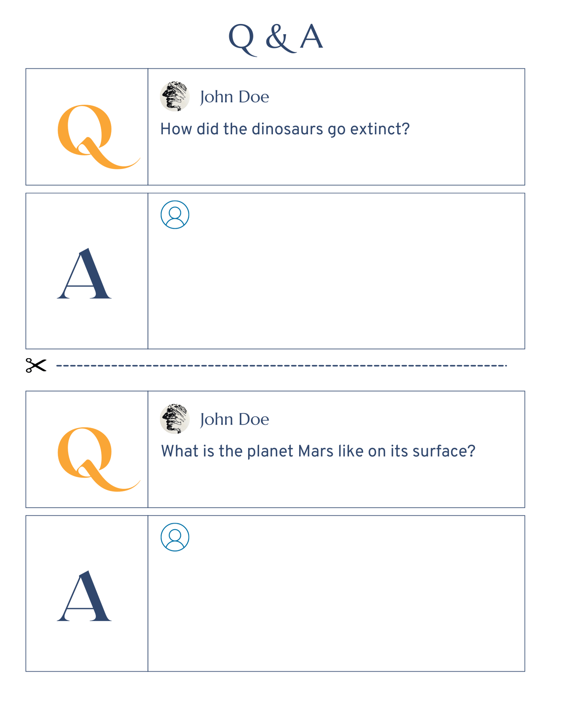Click the first answer's profile placeholder icon
Screen dimensions: 563x728
[x=175, y=215]
